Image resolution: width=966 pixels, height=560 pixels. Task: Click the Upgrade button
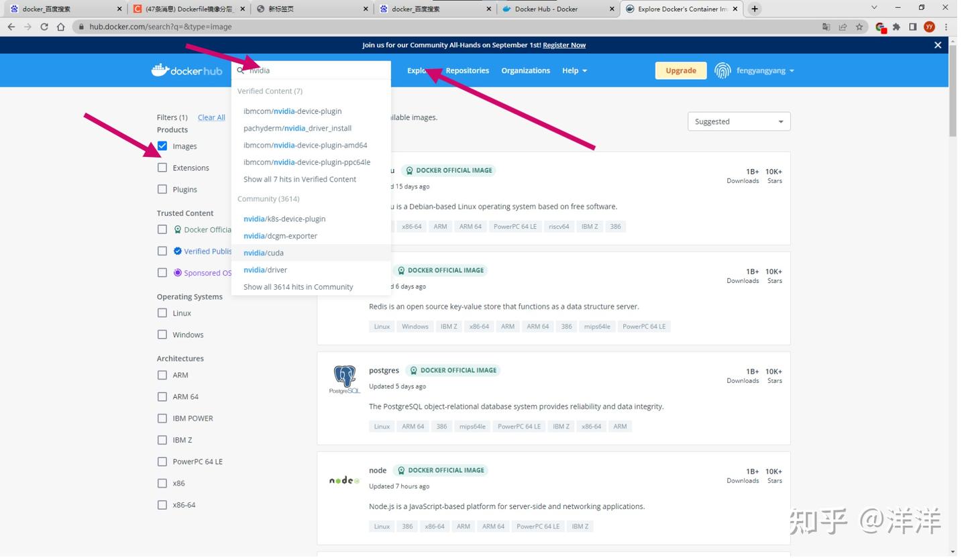click(x=680, y=70)
